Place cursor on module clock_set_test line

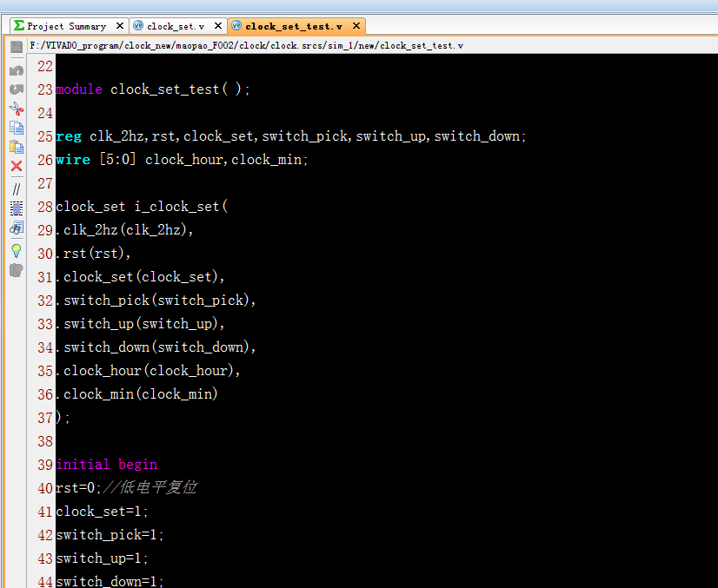point(153,89)
